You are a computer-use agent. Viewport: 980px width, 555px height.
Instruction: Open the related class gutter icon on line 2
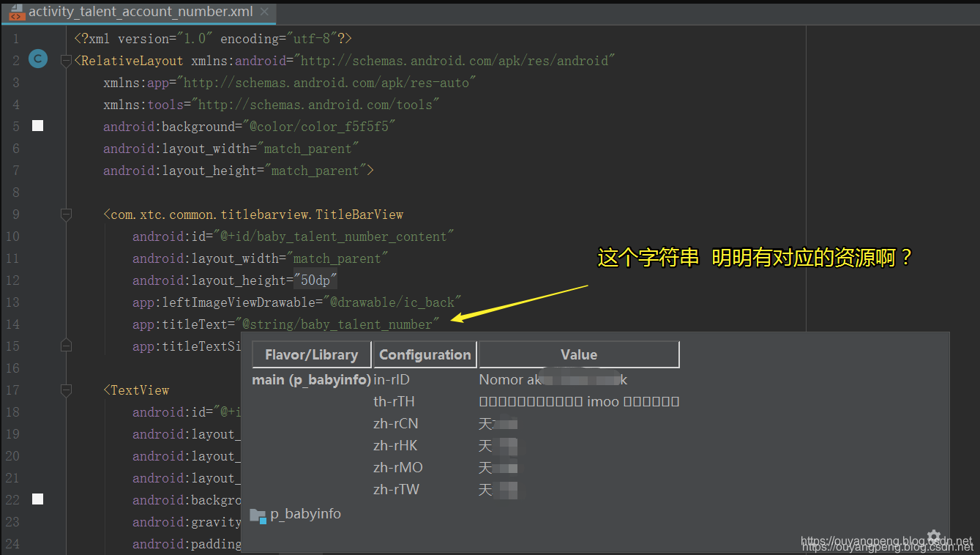tap(38, 60)
